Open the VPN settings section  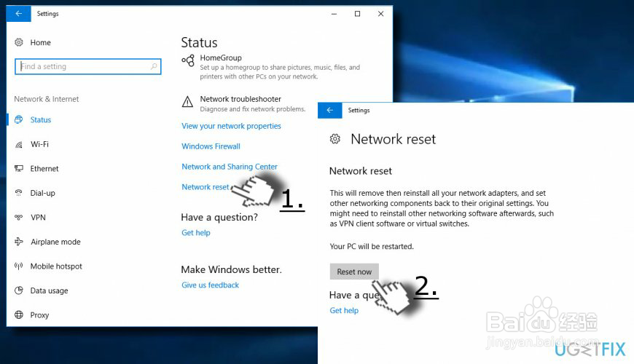[38, 218]
